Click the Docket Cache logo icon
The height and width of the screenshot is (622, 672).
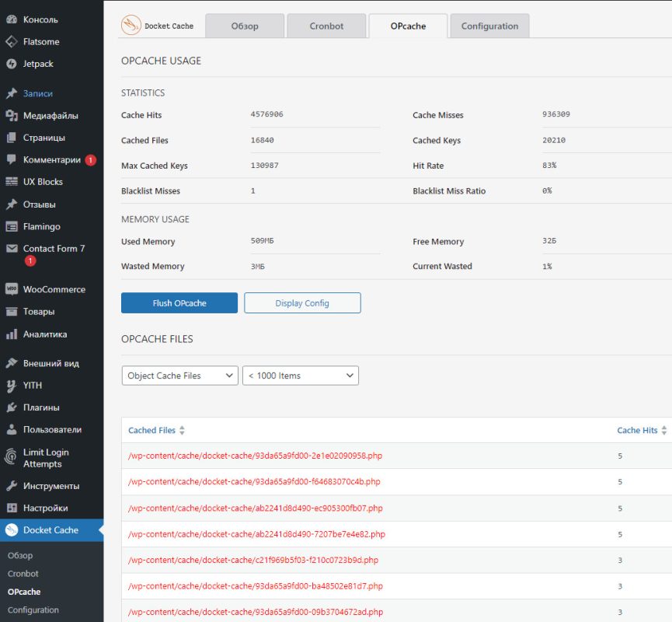coord(131,26)
